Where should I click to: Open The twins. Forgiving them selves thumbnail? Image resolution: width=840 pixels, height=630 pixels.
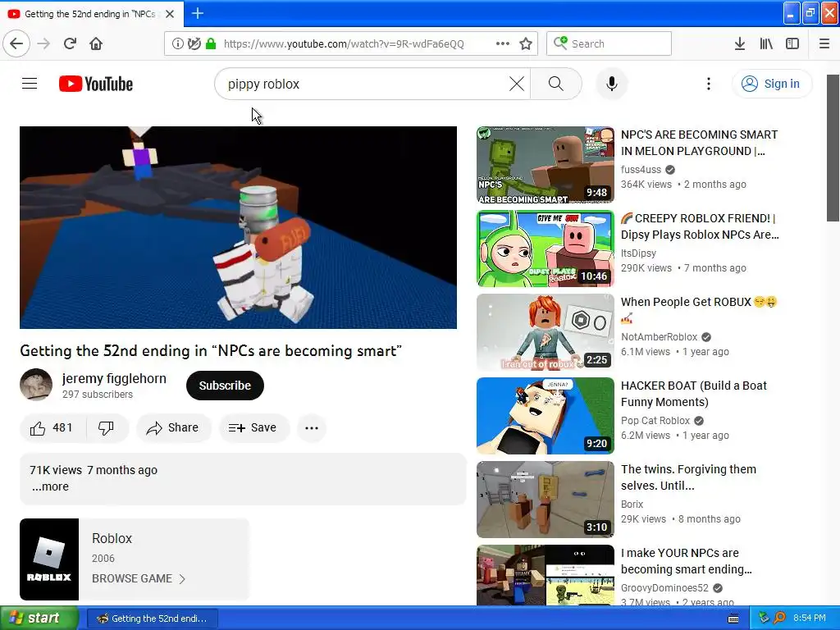(x=546, y=500)
